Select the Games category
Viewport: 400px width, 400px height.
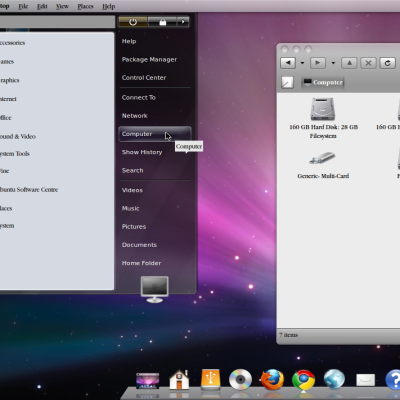tap(7, 61)
